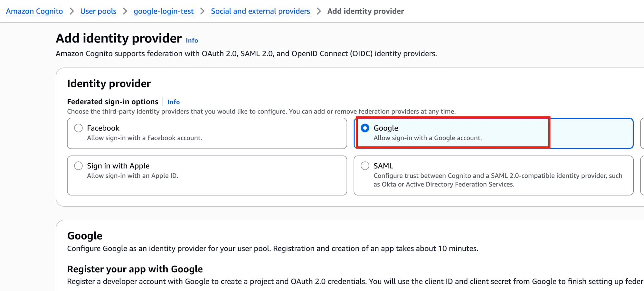This screenshot has height=291, width=644.
Task: Select the SAML radio button
Action: (365, 166)
